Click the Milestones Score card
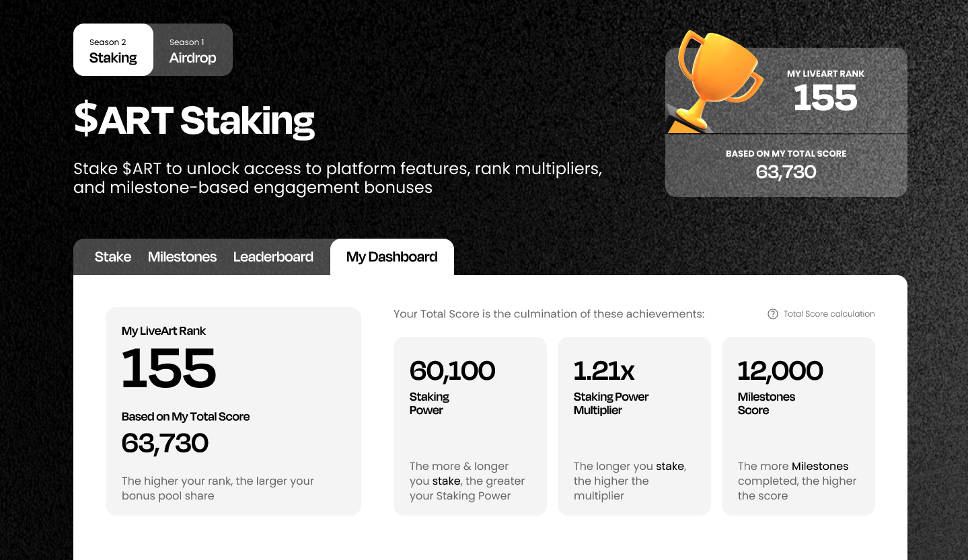The width and height of the screenshot is (968, 560). pyautogui.click(x=798, y=426)
